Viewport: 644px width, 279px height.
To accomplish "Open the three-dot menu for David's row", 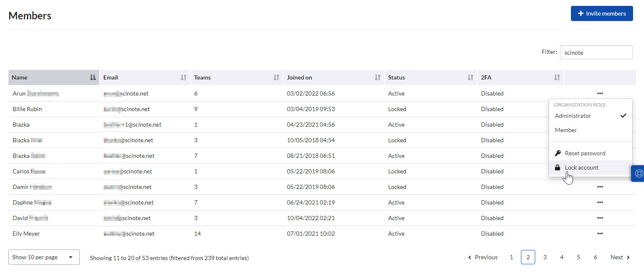I will pyautogui.click(x=599, y=218).
